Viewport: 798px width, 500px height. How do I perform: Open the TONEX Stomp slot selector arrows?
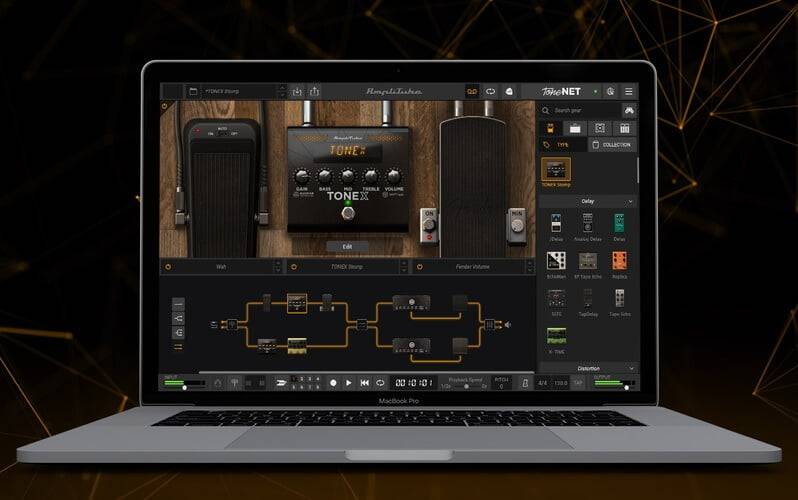(x=404, y=267)
